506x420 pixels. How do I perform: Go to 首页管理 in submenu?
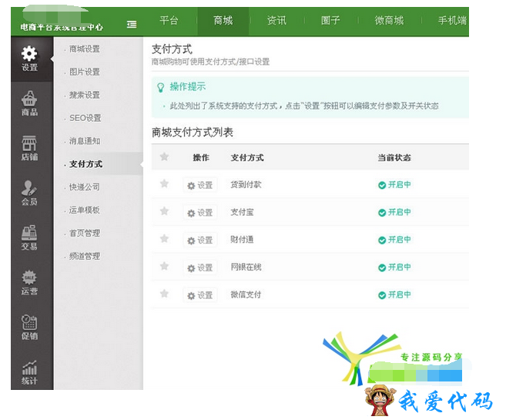(85, 233)
